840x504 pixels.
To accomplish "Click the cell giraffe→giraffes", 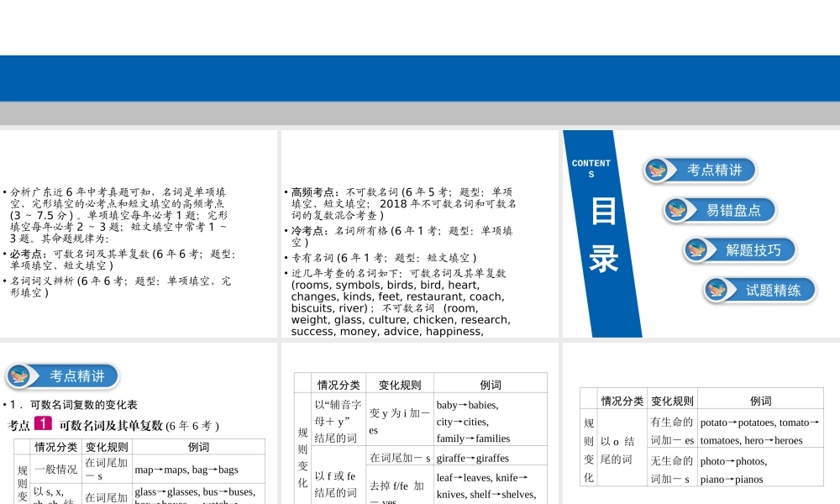I will 491,458.
